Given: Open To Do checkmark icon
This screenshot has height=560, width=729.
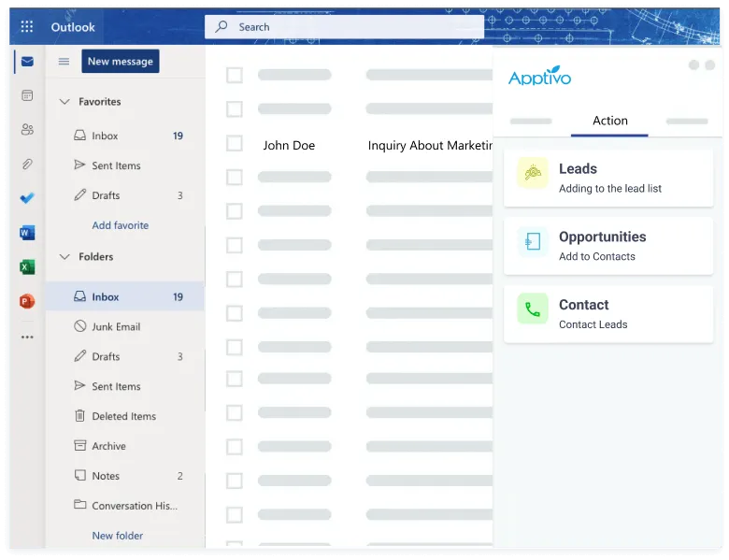Looking at the screenshot, I should click(27, 198).
